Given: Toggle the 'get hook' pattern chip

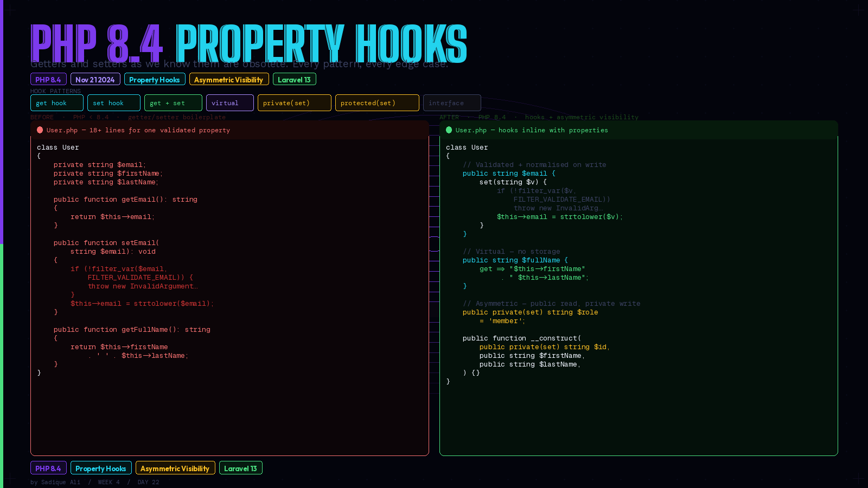Looking at the screenshot, I should point(56,102).
